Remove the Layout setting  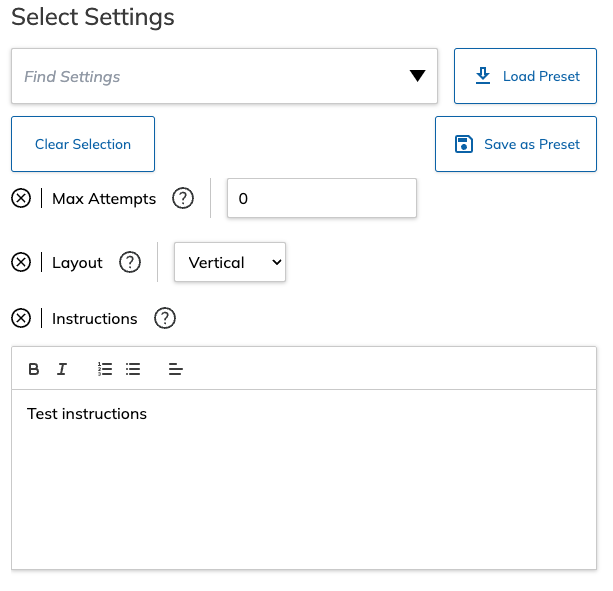coord(21,262)
